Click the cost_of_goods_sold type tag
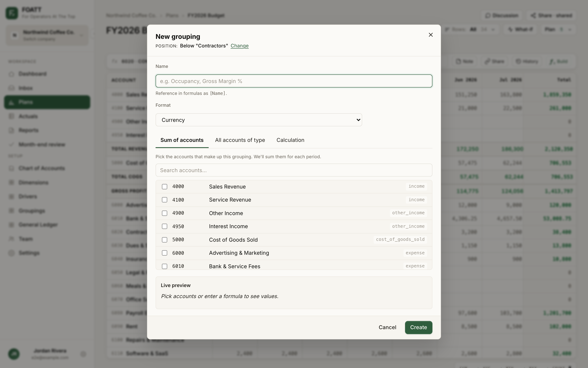The height and width of the screenshot is (368, 588). click(x=400, y=239)
